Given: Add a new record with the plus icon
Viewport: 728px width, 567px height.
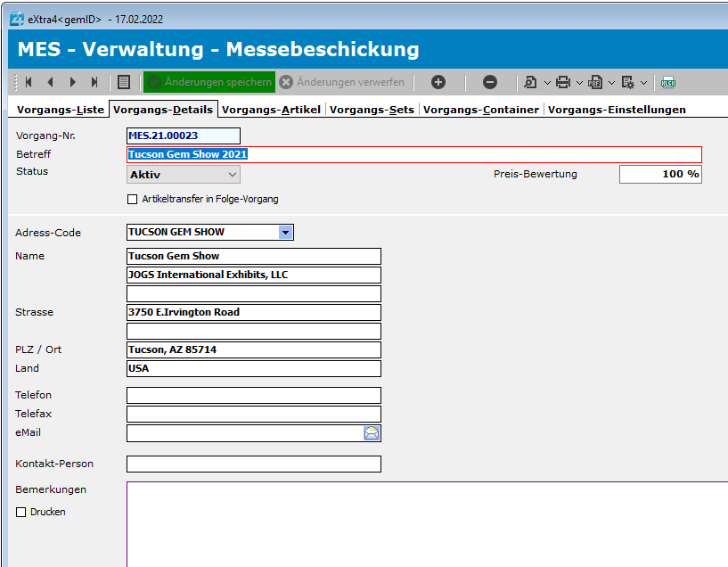Looking at the screenshot, I should pyautogui.click(x=438, y=81).
